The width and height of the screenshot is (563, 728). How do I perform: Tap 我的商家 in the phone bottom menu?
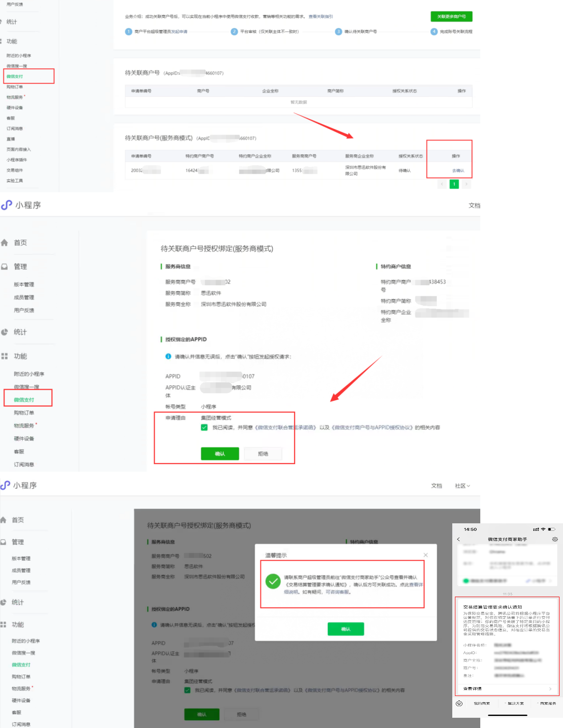point(482,704)
